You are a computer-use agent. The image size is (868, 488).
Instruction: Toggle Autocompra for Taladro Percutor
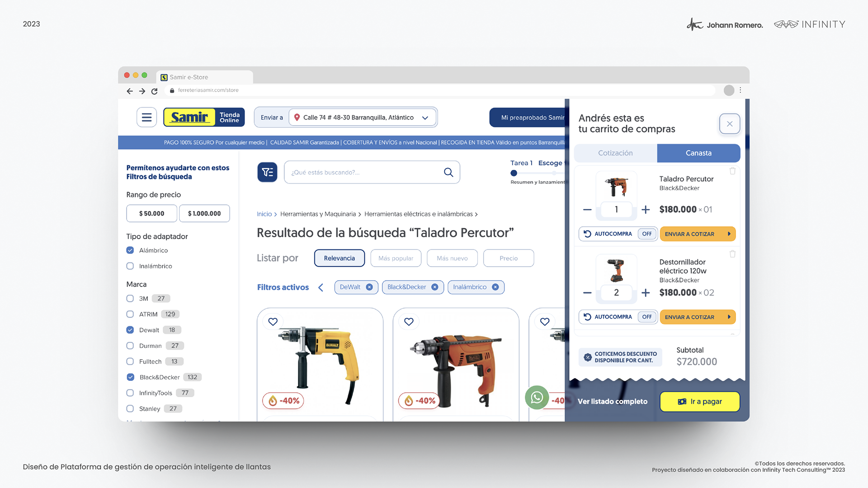pyautogui.click(x=647, y=234)
